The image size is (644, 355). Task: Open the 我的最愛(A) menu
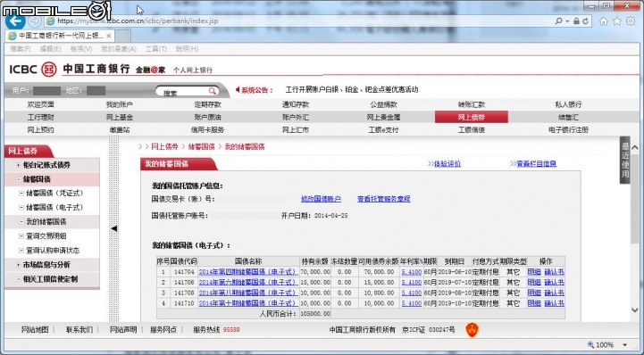119,49
